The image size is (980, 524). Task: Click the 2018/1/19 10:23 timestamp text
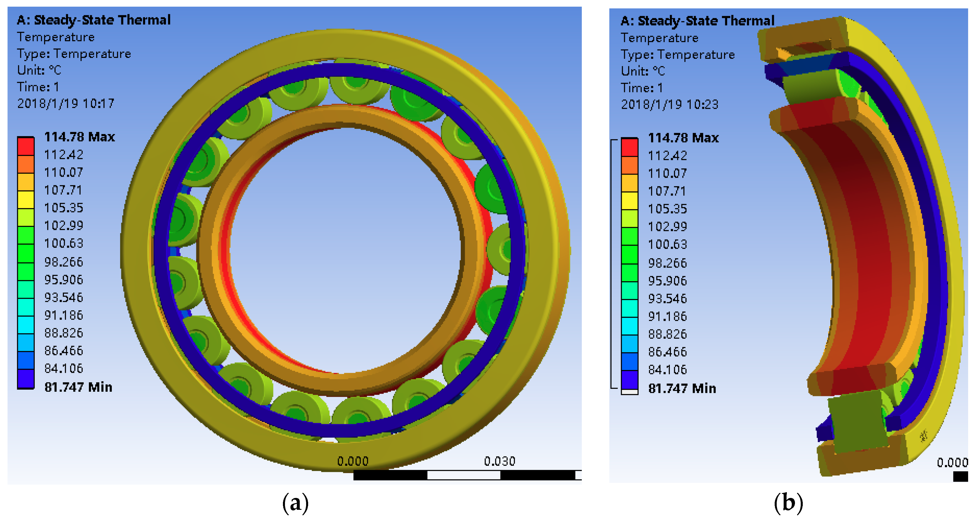(670, 104)
